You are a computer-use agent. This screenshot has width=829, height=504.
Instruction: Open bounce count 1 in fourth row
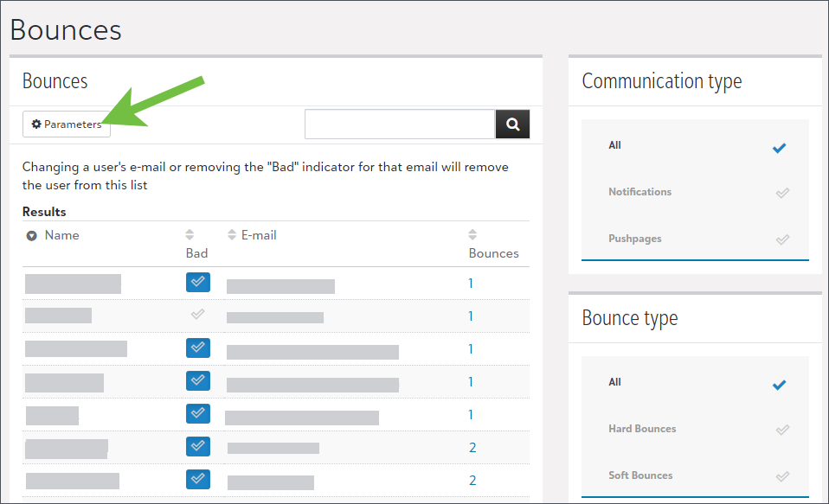pyautogui.click(x=471, y=381)
